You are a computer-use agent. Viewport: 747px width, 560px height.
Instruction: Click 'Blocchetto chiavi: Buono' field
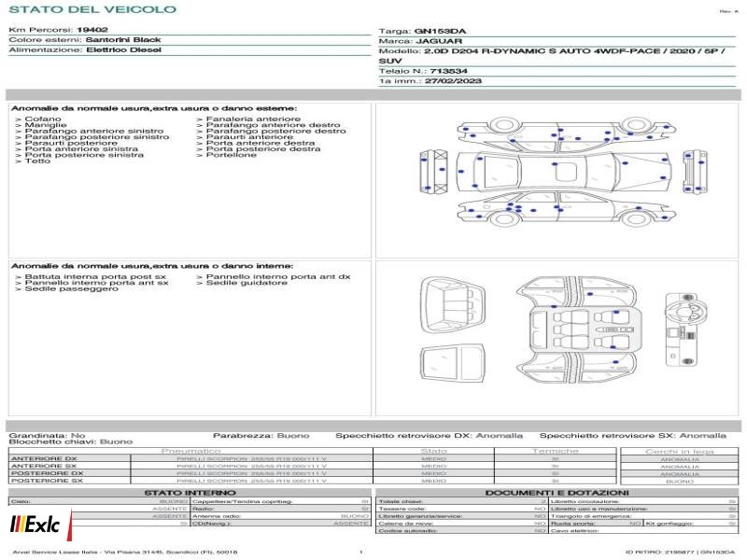pyautogui.click(x=71, y=441)
